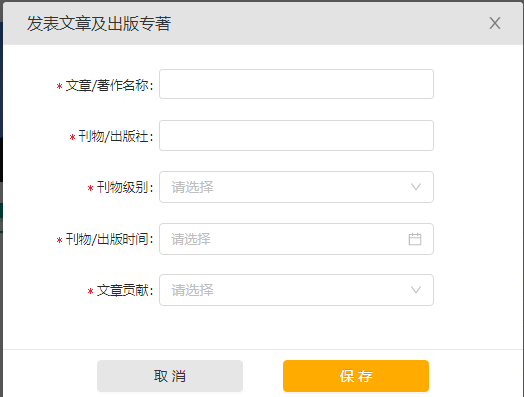
Task: Click the dialog title 发表文章及出版专著
Action: tap(99, 24)
